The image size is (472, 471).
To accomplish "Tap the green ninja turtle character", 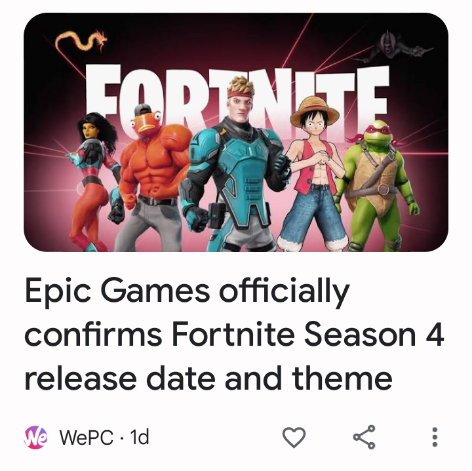I will (x=380, y=187).
